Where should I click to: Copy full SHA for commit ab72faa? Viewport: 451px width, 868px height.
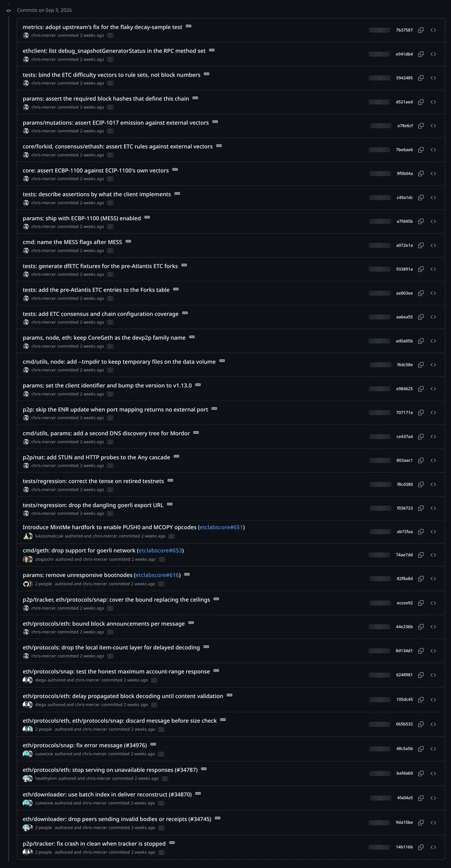(x=421, y=531)
